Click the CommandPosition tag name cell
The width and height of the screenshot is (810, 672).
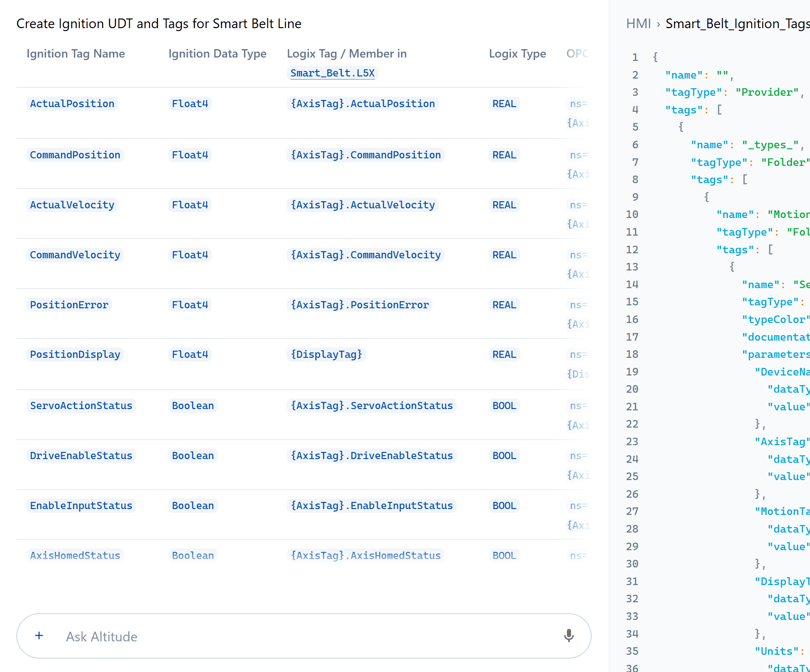(75, 155)
